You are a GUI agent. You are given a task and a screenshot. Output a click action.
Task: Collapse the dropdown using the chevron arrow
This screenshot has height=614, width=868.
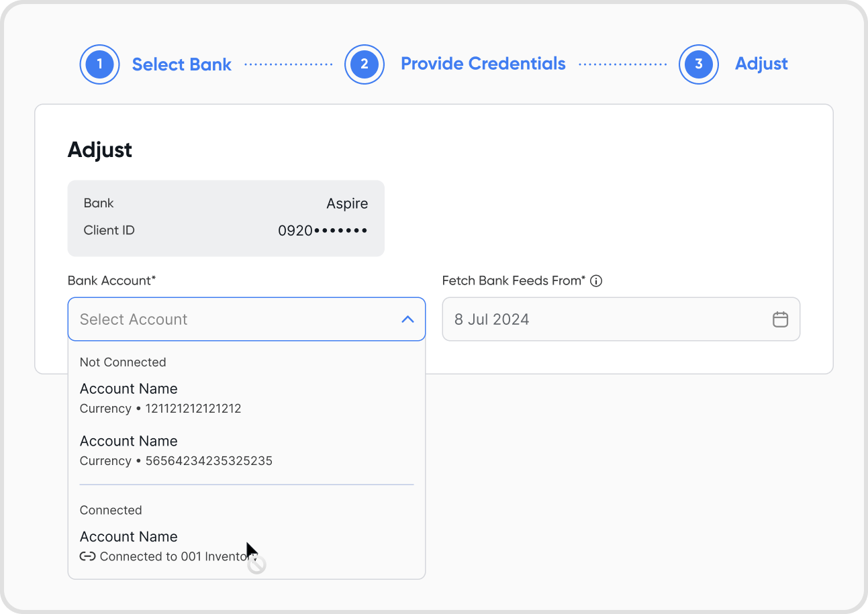pyautogui.click(x=407, y=319)
